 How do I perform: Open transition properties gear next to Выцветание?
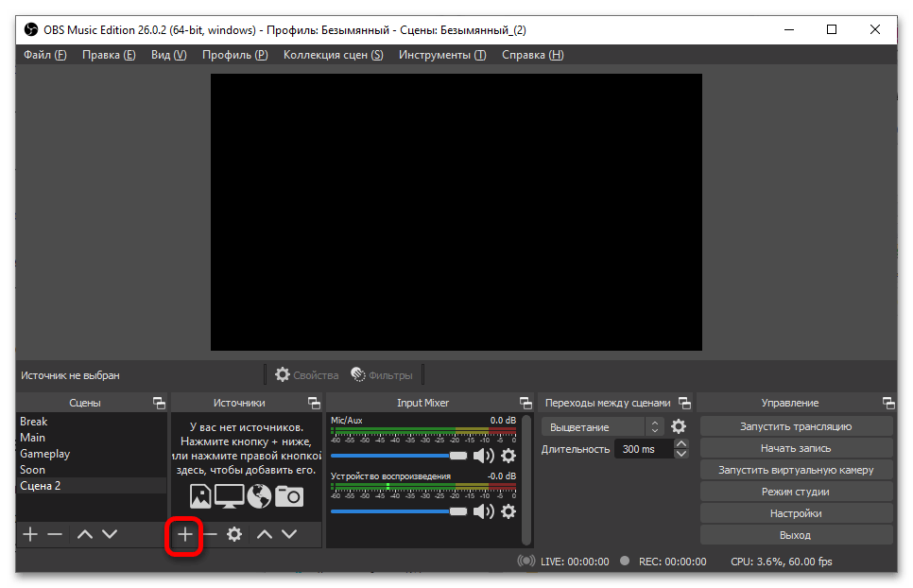679,426
